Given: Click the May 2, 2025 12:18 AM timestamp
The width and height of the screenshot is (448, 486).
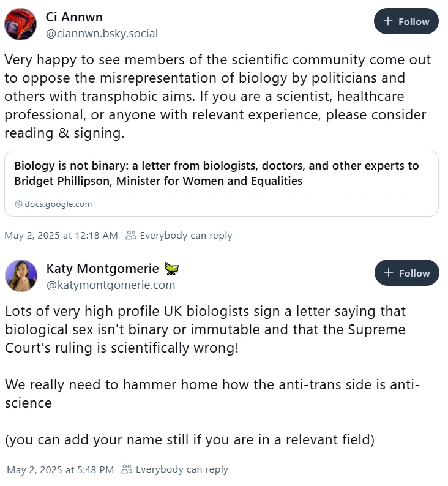Looking at the screenshot, I should point(61,236).
